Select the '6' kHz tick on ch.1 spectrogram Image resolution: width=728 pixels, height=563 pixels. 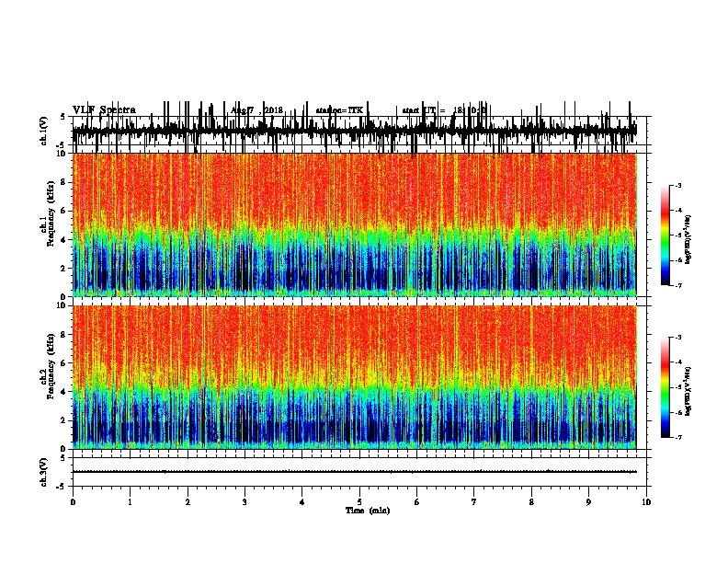coord(64,212)
